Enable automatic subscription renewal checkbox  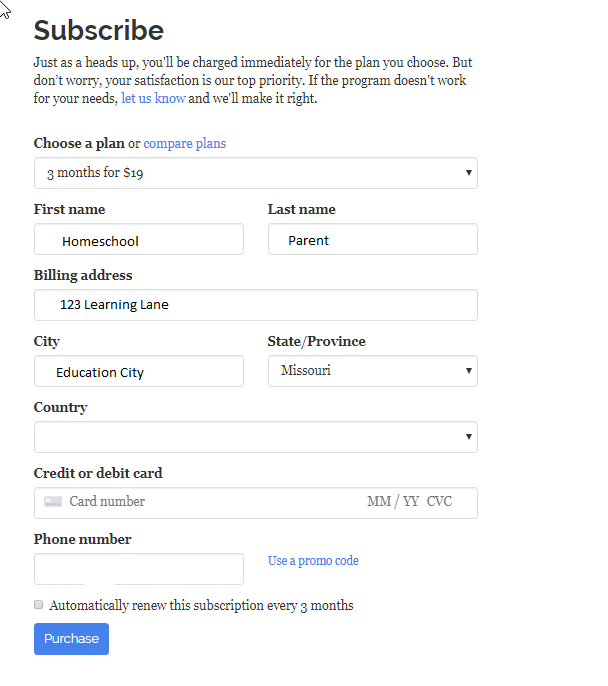pos(39,605)
